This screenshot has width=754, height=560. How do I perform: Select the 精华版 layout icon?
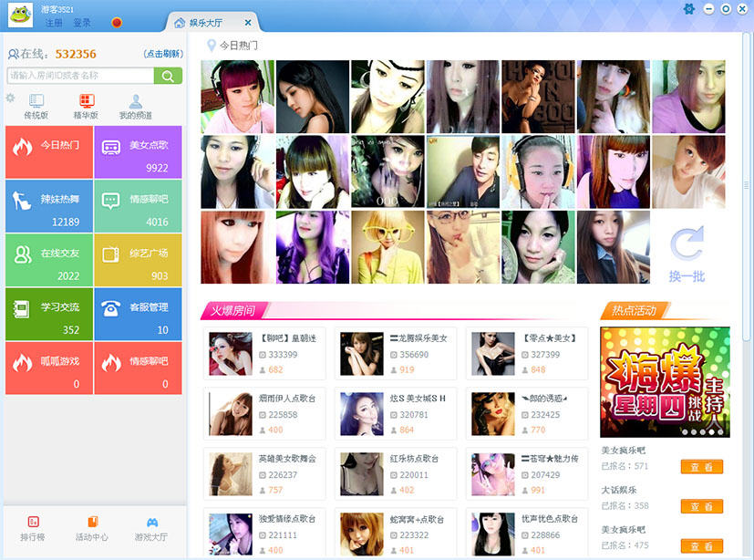86,100
